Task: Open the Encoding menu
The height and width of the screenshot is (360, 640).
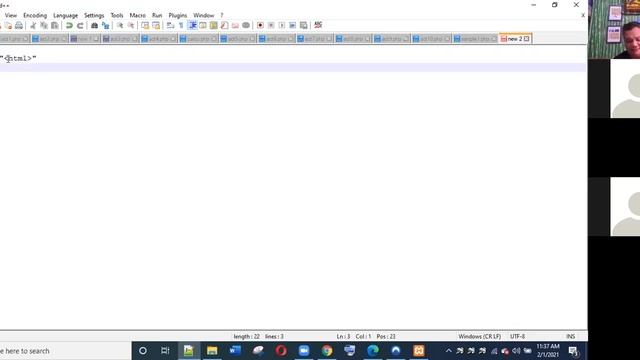Action: pos(35,15)
